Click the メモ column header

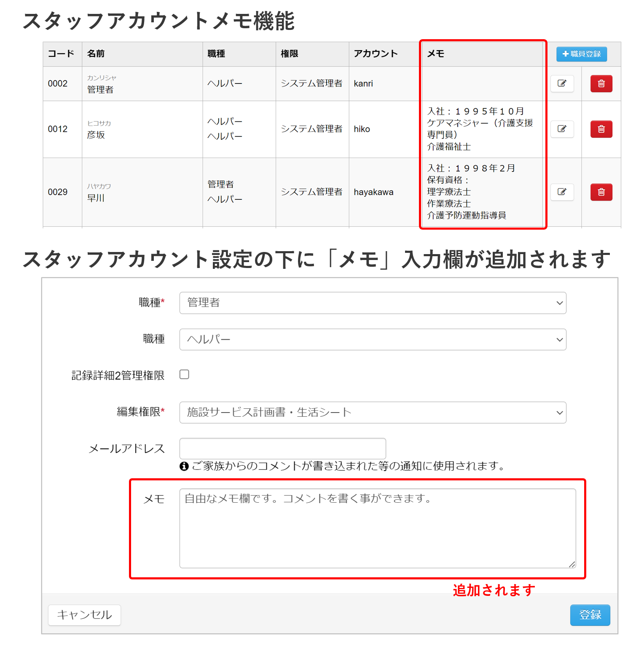coord(436,54)
